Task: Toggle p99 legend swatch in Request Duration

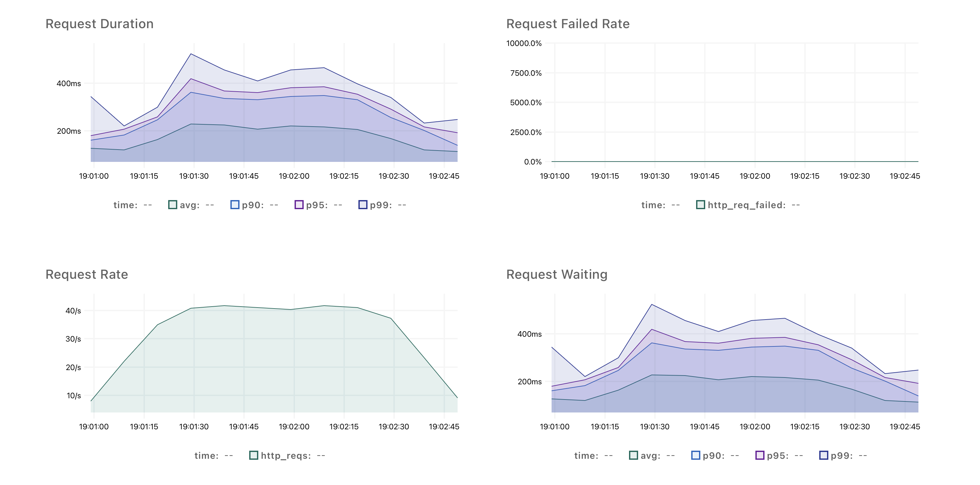Action: [x=363, y=205]
